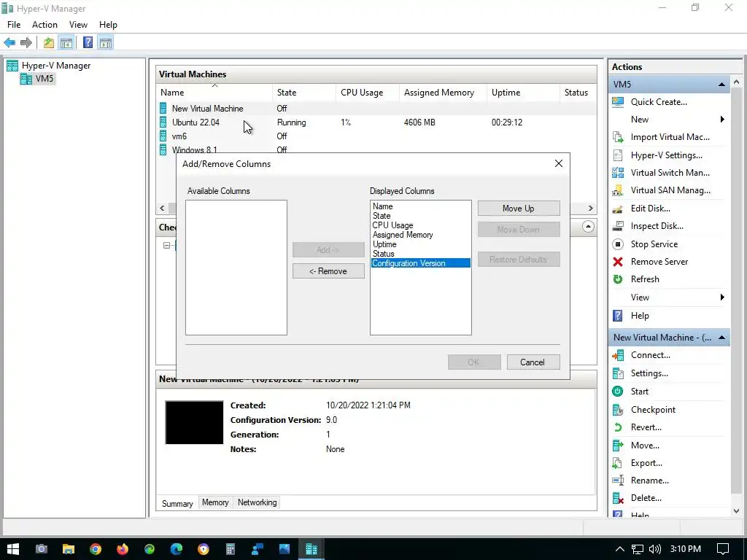747x560 pixels.
Task: Close the Add/Remove Columns dialog
Action: click(559, 163)
